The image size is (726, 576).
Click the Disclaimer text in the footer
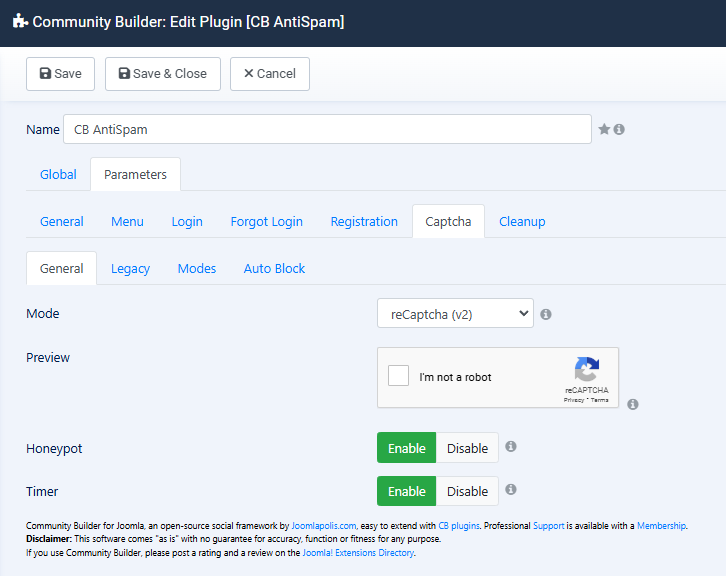pos(233,539)
